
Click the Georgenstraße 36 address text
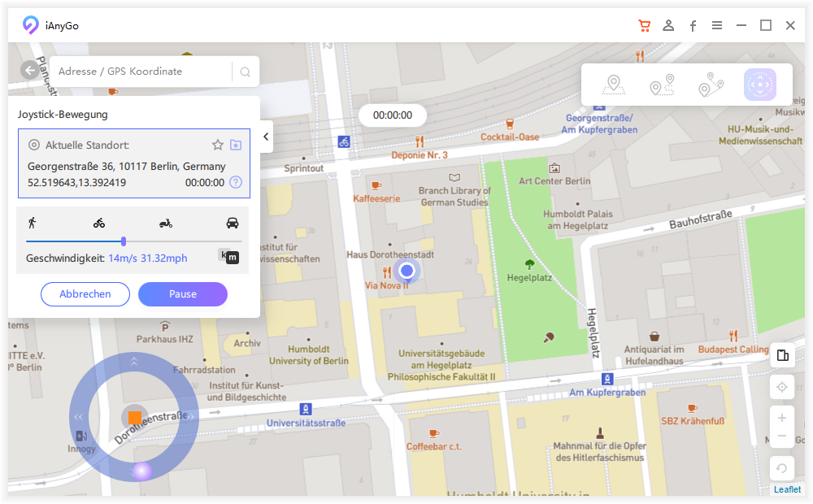[x=127, y=167]
